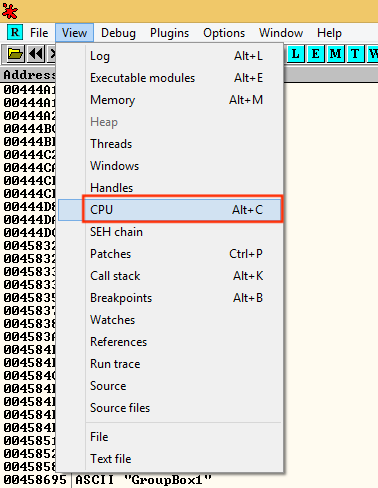Show Memory map via M toolbar button
The image size is (378, 488).
335,54
